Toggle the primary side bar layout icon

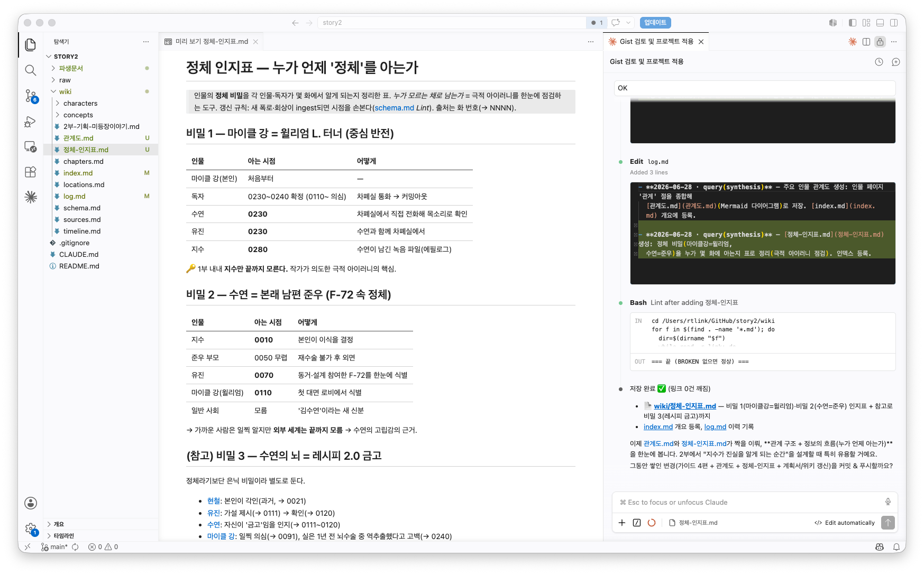(x=853, y=23)
